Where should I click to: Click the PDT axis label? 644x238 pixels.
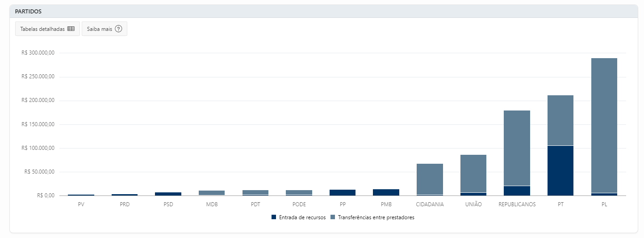[x=255, y=204]
